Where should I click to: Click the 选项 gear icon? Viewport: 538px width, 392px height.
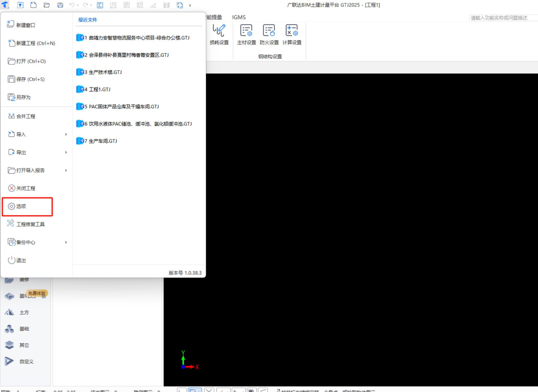tap(11, 206)
